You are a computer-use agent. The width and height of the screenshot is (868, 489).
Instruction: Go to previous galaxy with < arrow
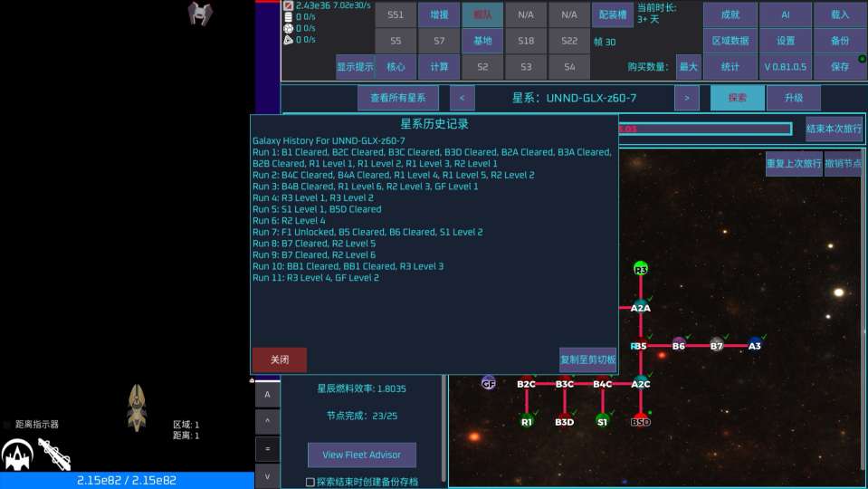pyautogui.click(x=463, y=98)
